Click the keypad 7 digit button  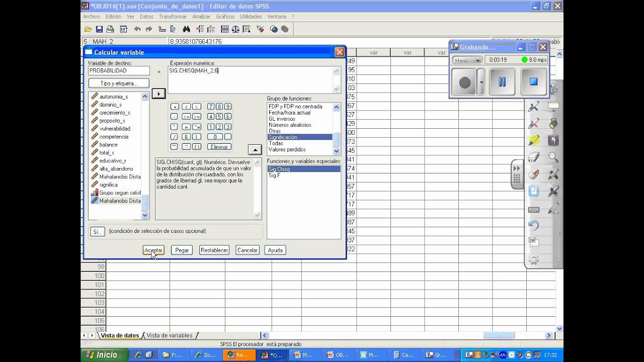pos(211,107)
